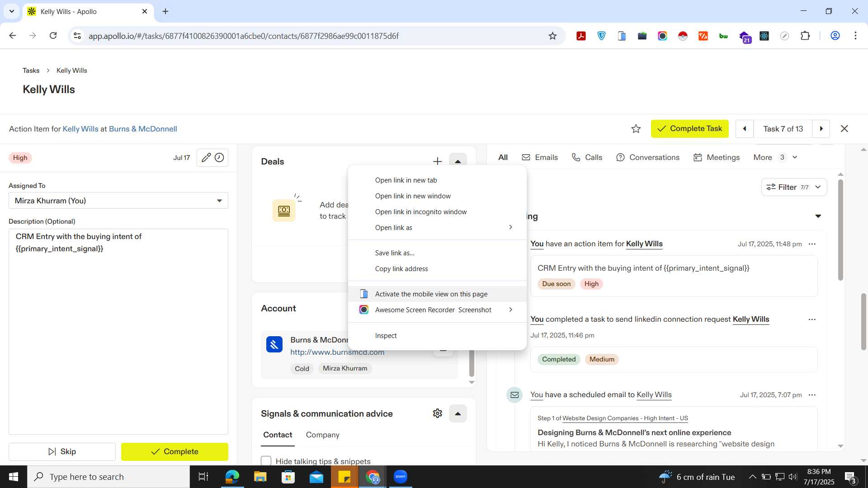Click Complete Task button
The height and width of the screenshot is (488, 868).
[x=689, y=129]
